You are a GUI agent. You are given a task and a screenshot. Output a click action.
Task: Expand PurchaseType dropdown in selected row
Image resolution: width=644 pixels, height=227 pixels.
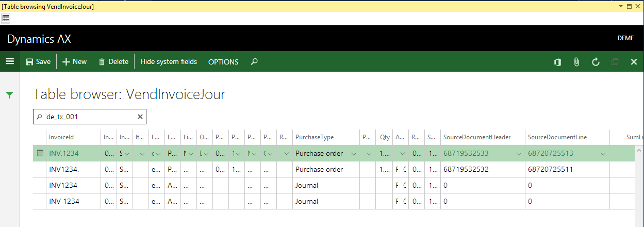[x=354, y=154]
